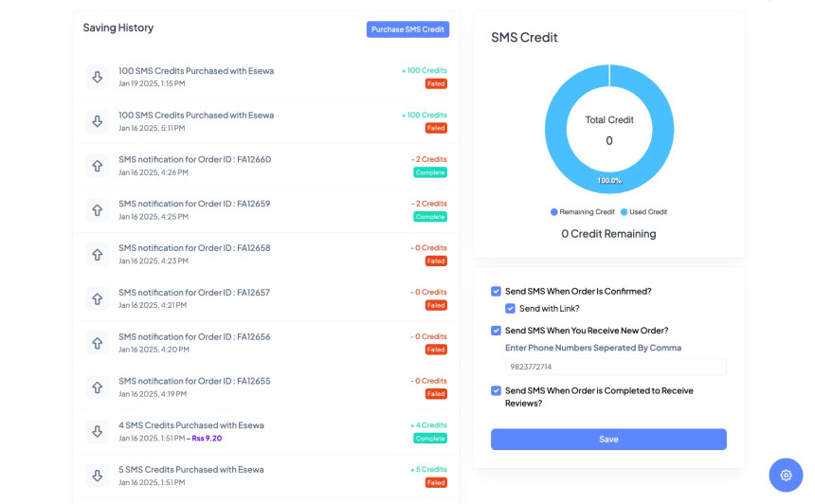
Task: Toggle Remaining Credit legend item
Action: click(582, 212)
